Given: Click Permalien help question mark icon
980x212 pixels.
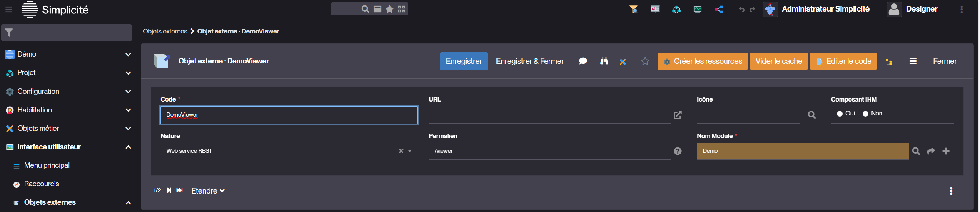Looking at the screenshot, I should point(678,151).
